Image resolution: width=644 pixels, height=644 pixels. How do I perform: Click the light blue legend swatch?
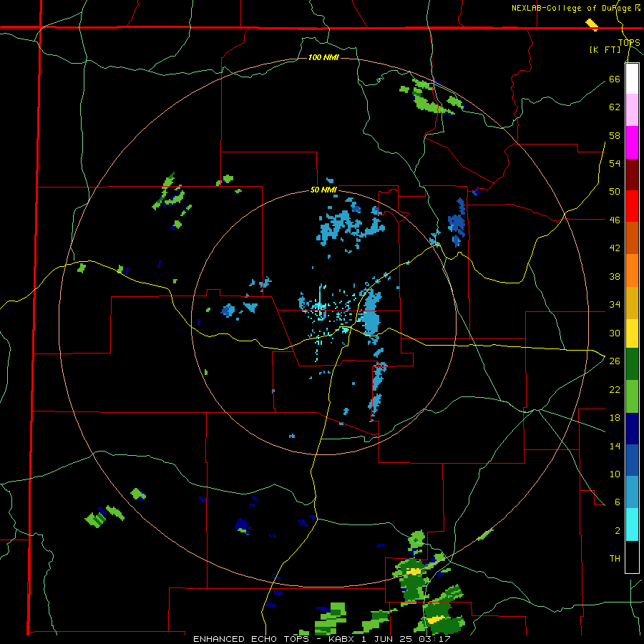[x=632, y=492]
